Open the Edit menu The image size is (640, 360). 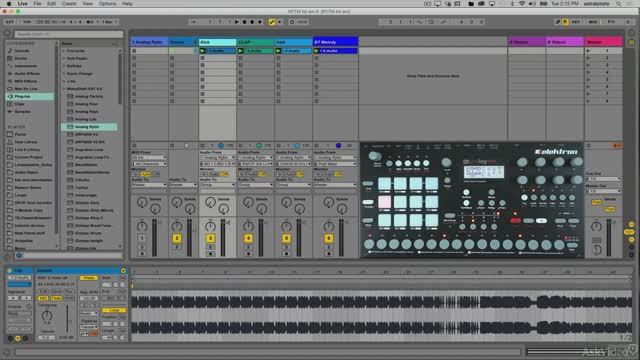[51, 4]
